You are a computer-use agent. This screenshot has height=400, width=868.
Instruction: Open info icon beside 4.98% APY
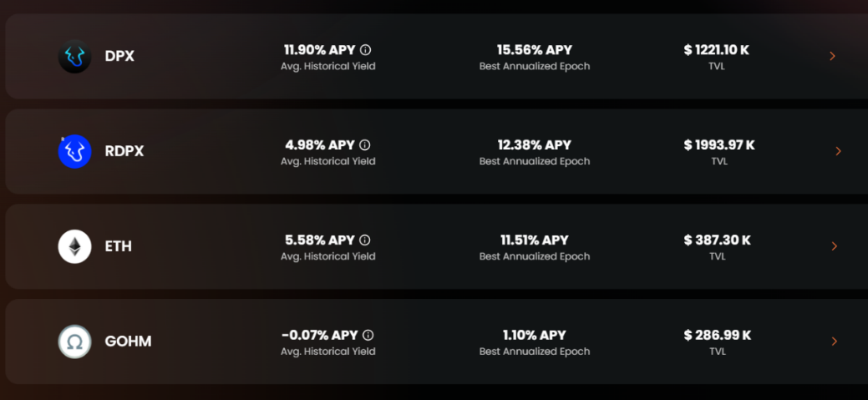click(x=365, y=145)
